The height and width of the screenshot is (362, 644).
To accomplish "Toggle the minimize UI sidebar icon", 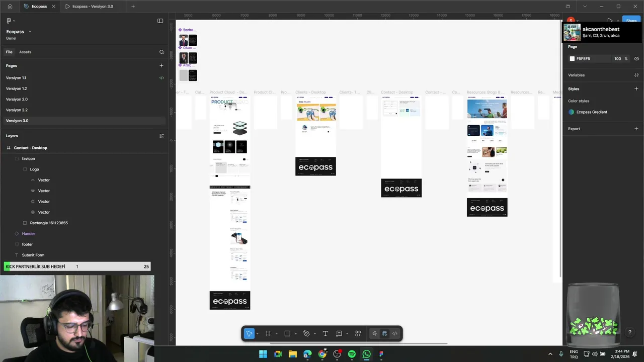I will pos(160,21).
